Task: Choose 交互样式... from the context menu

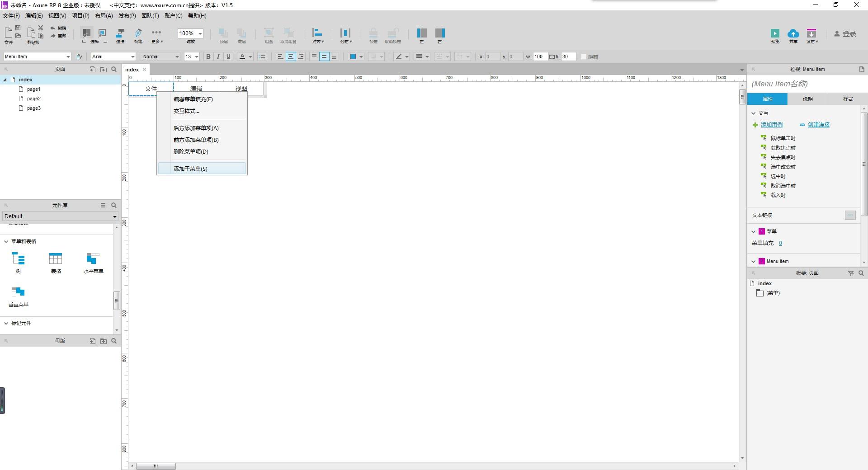Action: coord(202,111)
